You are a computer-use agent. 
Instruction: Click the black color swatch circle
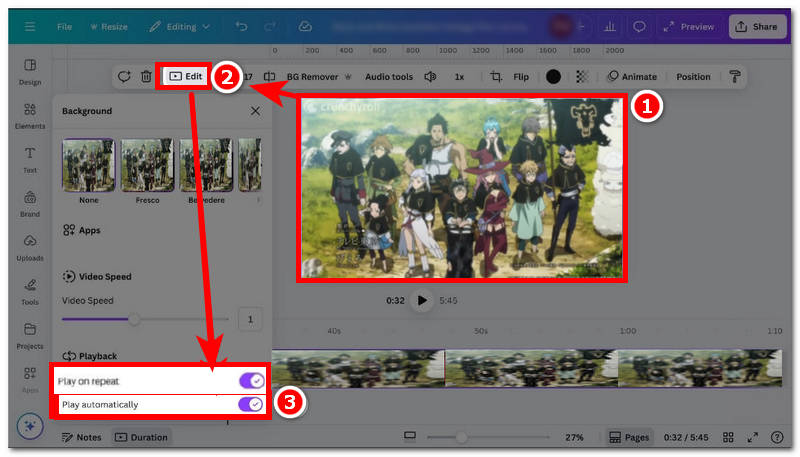(553, 76)
